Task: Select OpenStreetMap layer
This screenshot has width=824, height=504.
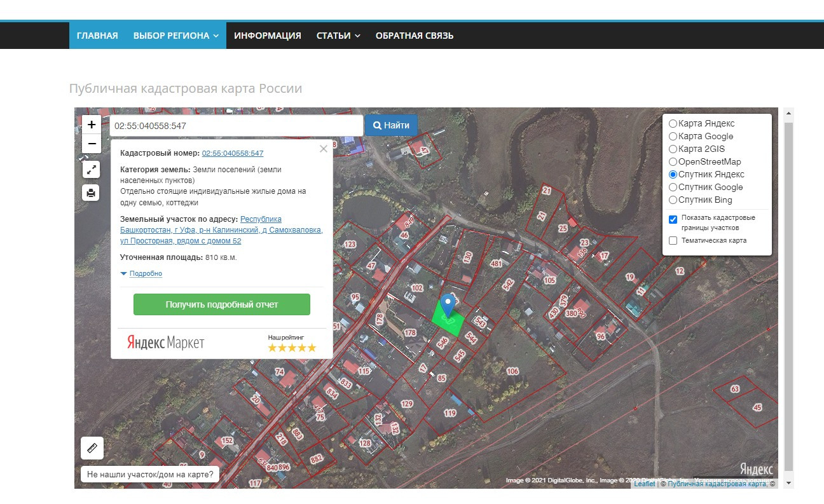Action: pyautogui.click(x=673, y=161)
